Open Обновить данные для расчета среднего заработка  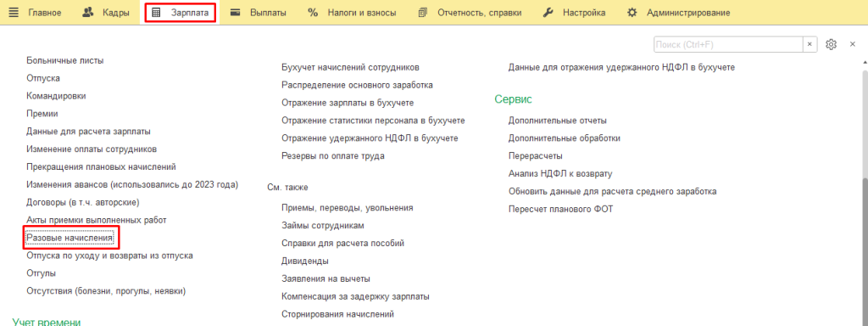[613, 191]
